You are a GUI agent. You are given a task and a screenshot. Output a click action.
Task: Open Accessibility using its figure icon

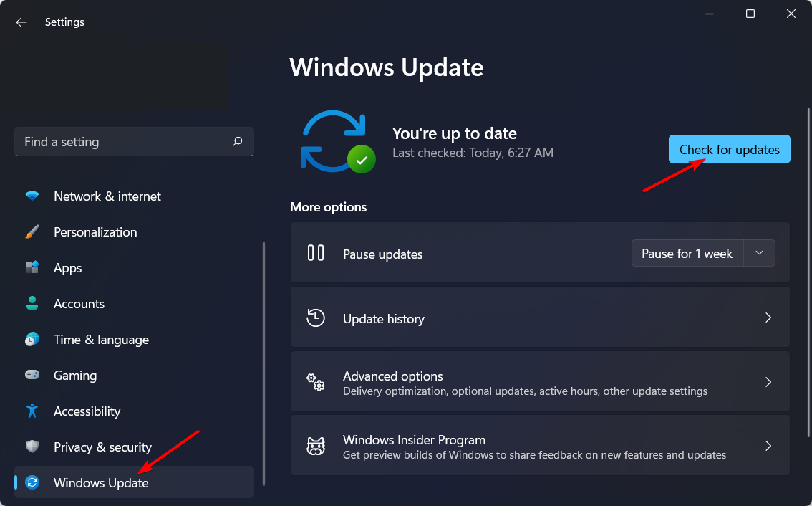pos(32,411)
